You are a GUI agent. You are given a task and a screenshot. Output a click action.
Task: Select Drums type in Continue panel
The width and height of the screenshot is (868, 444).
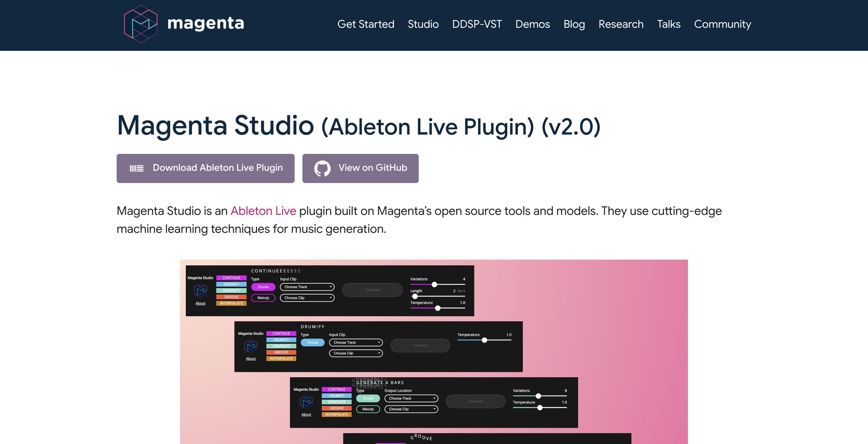pyautogui.click(x=263, y=287)
